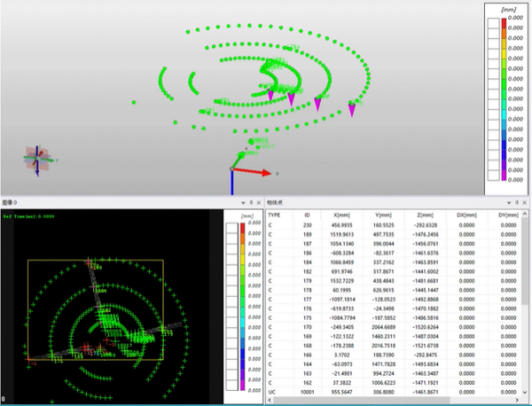Click the isolated green point left of the spiral
532x406 pixels.
click(134, 102)
